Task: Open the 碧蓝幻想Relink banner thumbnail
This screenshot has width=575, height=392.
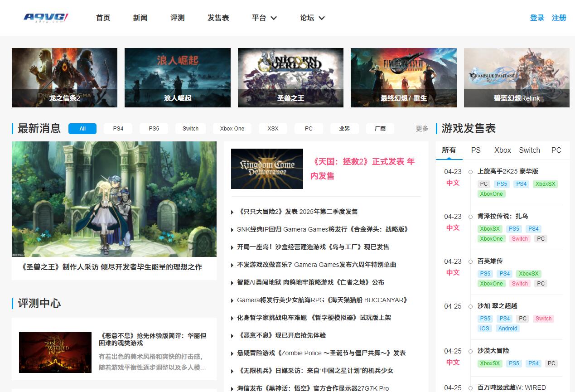Action: point(517,78)
